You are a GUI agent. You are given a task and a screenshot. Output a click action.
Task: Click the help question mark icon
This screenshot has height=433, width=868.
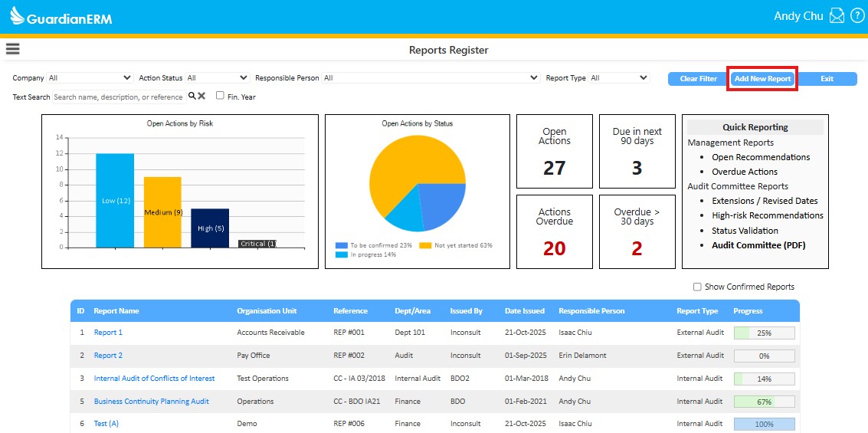click(x=857, y=16)
